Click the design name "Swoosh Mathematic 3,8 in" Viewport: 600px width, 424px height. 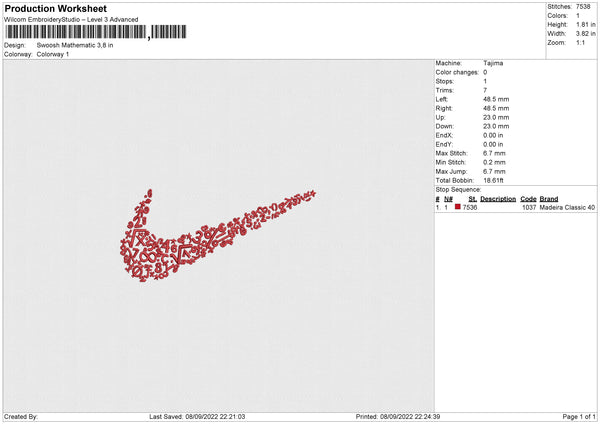point(75,45)
